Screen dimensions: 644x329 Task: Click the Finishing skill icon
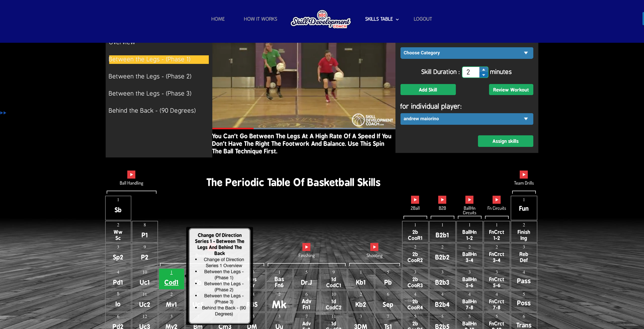307,247
